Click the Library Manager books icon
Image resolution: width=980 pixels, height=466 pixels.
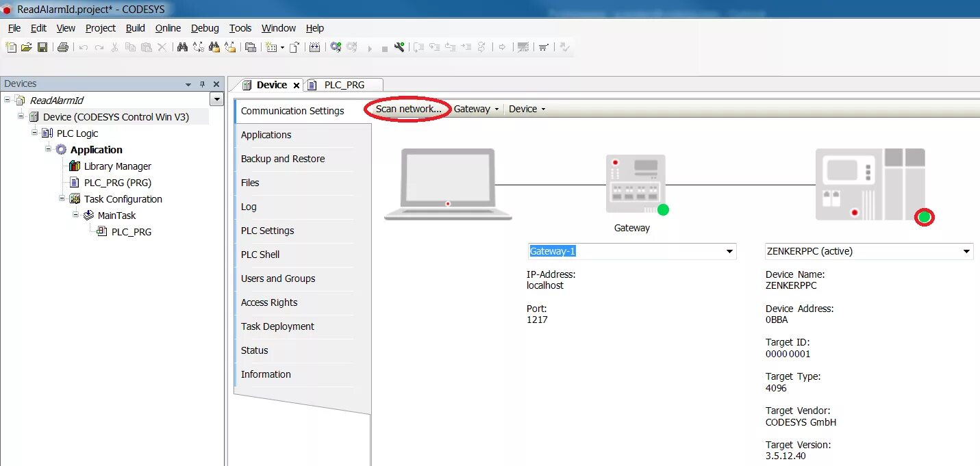click(x=75, y=166)
